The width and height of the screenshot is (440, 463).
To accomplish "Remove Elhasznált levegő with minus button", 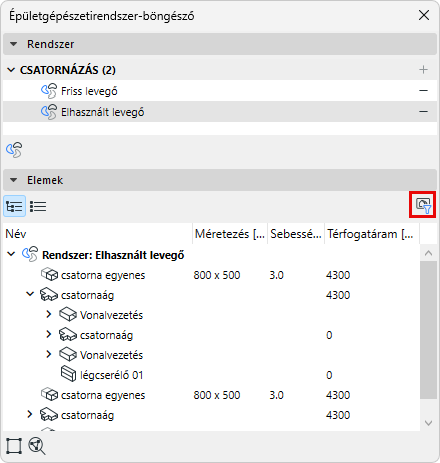I will (x=423, y=112).
